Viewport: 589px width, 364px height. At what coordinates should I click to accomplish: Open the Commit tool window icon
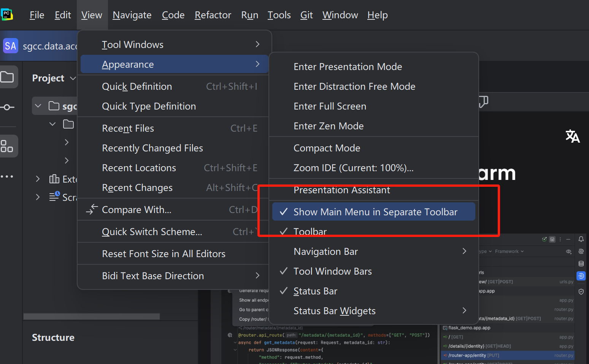7,107
